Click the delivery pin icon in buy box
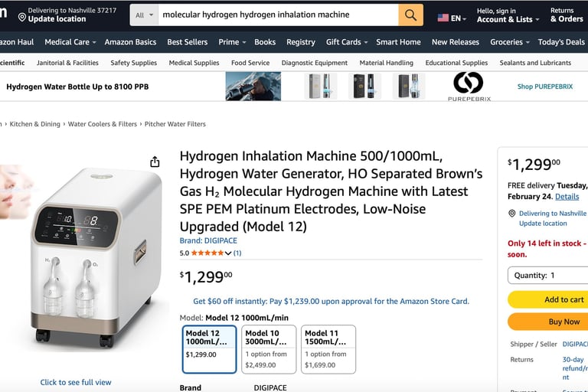 (x=511, y=214)
